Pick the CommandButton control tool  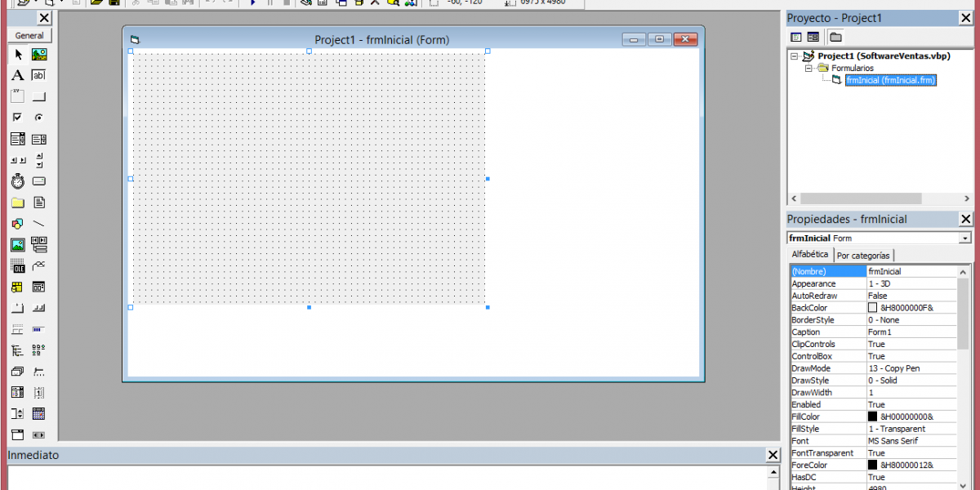(38, 96)
